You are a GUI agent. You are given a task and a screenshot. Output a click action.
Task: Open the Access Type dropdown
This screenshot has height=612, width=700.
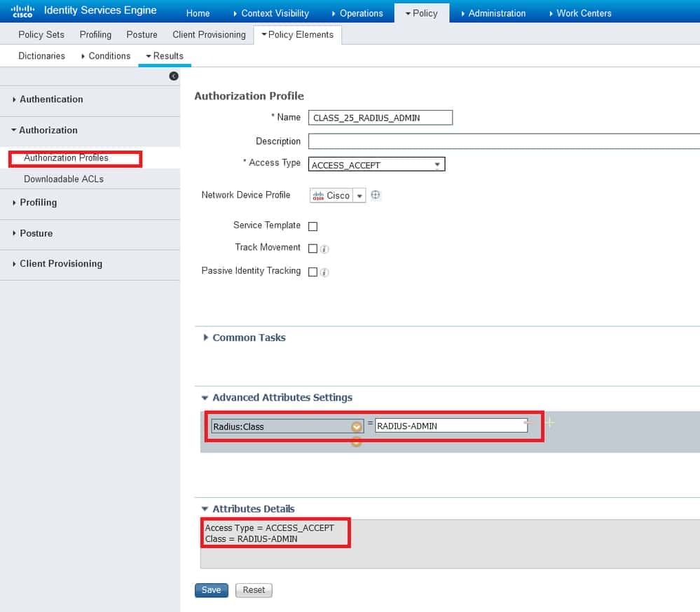coord(376,164)
